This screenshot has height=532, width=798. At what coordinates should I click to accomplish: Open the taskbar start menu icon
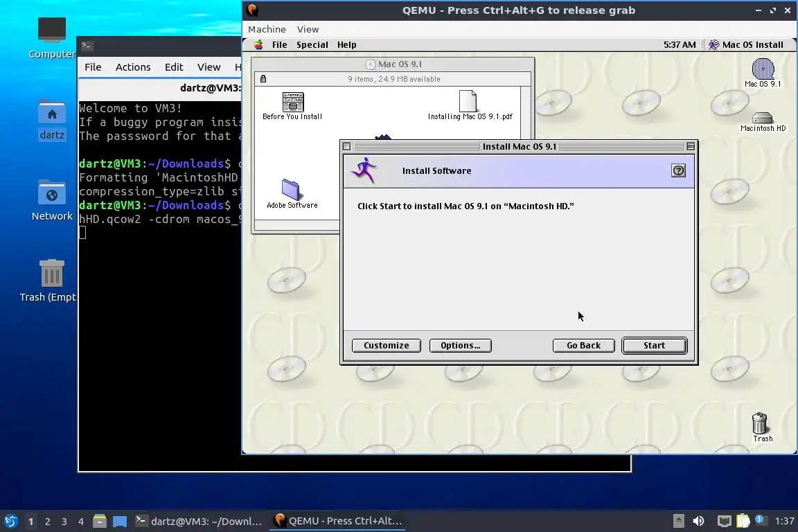pyautogui.click(x=11, y=522)
